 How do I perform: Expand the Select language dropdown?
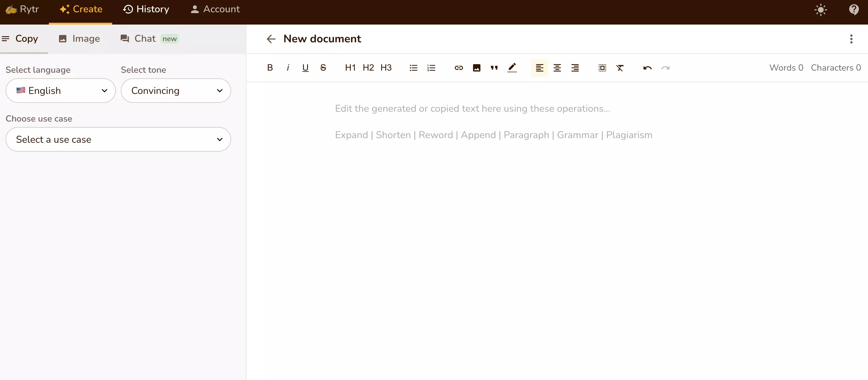click(60, 91)
